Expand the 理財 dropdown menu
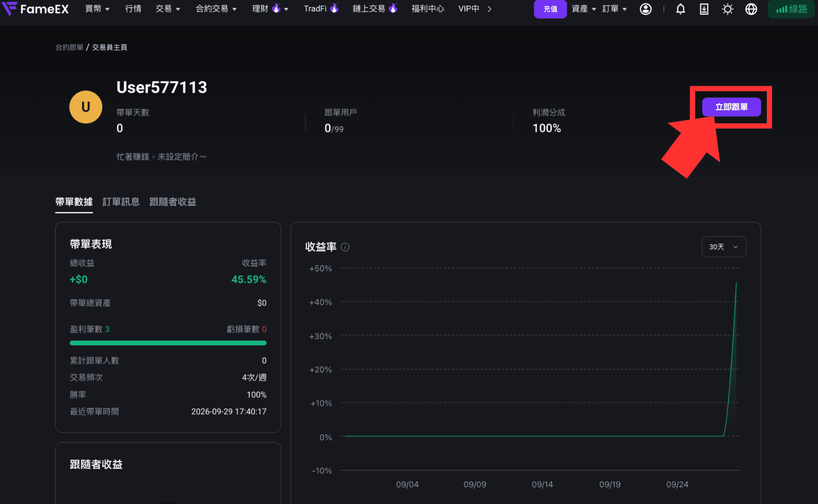Viewport: 818px width, 504px height. [270, 9]
